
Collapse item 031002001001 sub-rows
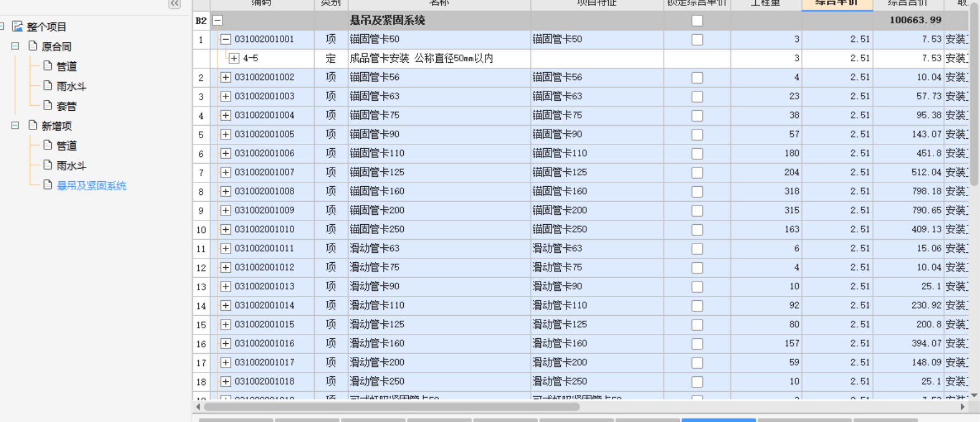226,39
